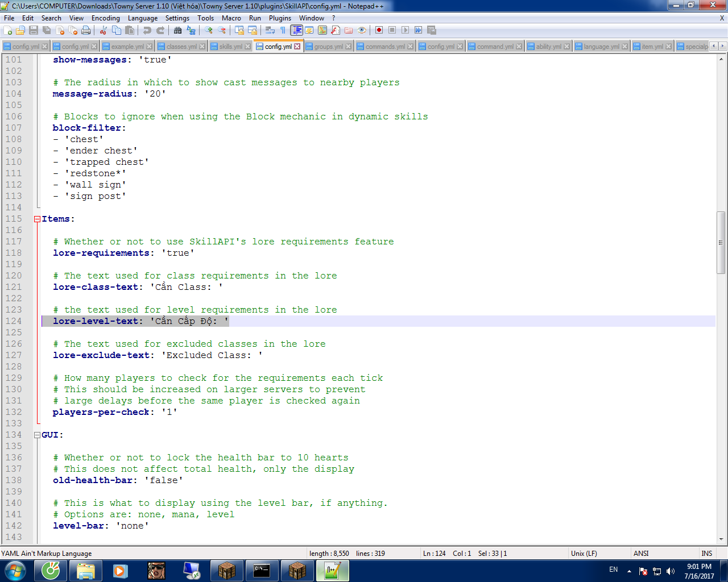
Task: Open Windows Start menu orb
Action: click(x=15, y=570)
